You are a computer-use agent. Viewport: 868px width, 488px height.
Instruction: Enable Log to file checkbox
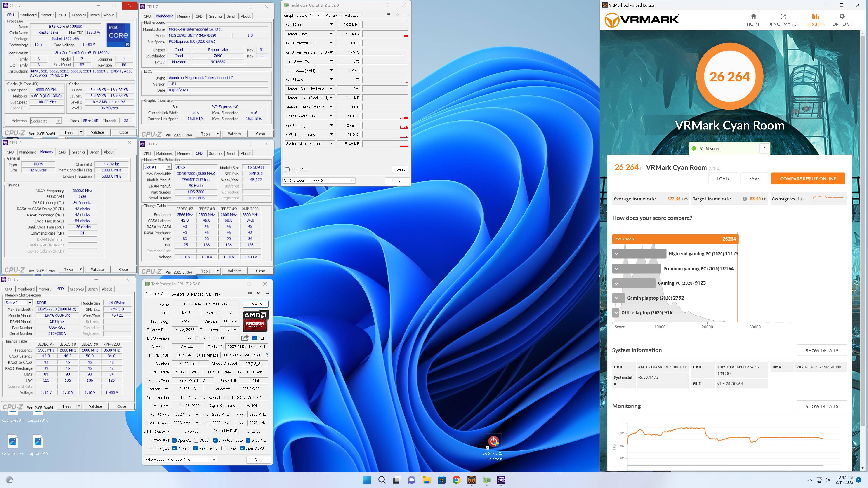288,170
